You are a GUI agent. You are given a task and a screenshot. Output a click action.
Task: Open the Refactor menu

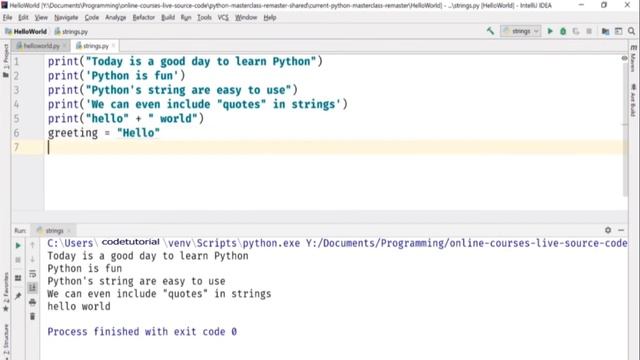click(144, 18)
